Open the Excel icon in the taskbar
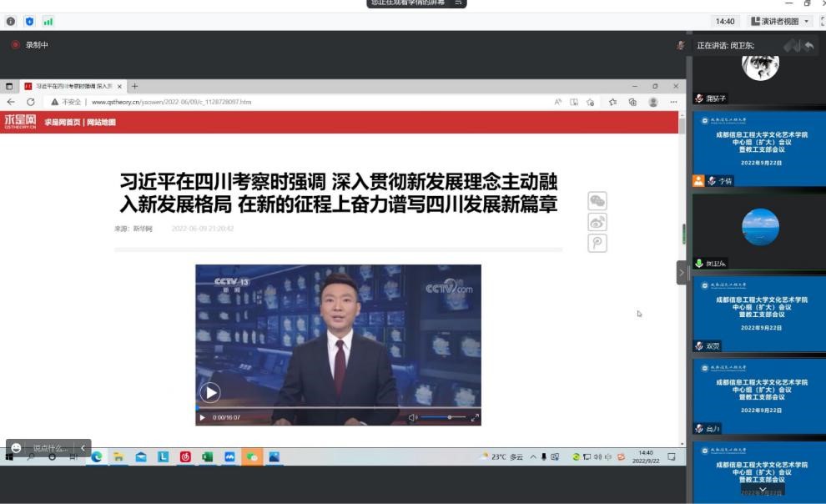 coord(207,457)
